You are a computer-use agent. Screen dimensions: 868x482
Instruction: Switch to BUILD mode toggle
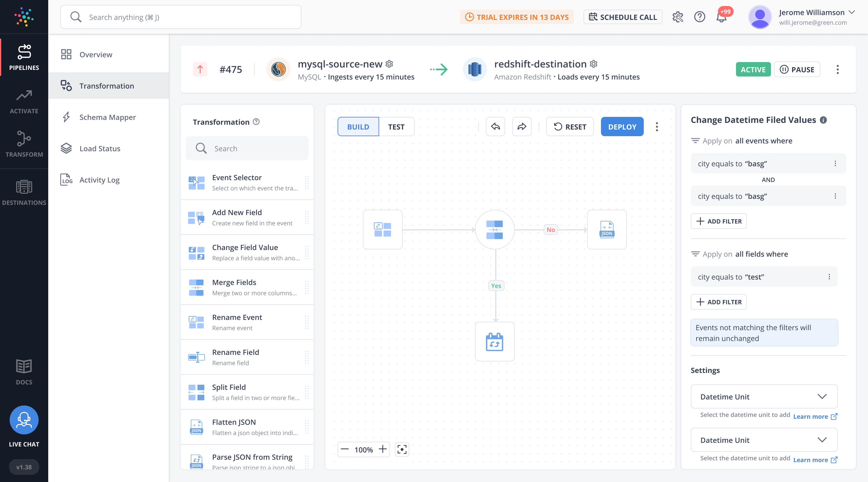tap(358, 127)
